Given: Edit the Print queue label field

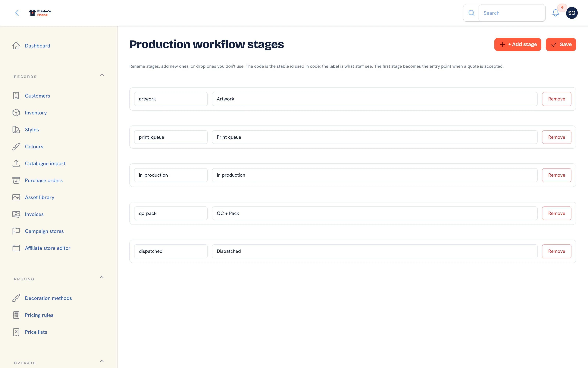Looking at the screenshot, I should (x=375, y=137).
